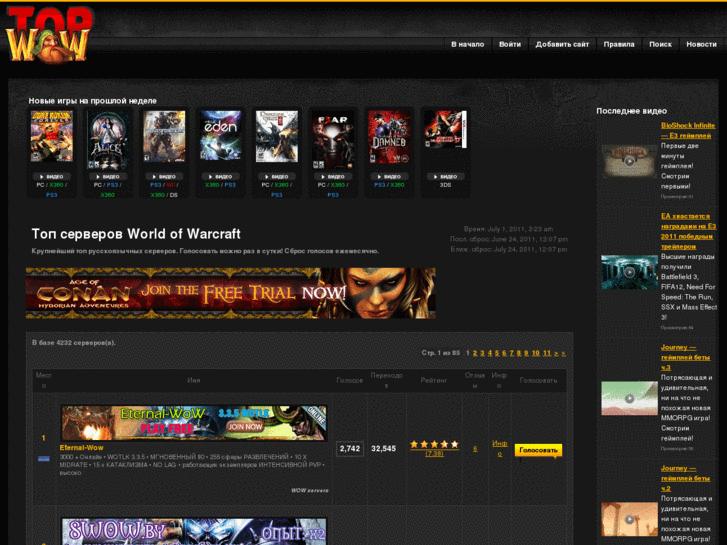Play the EA E3 trailers video thumbnail
Image resolution: width=727 pixels, height=545 pixels.
[629, 272]
